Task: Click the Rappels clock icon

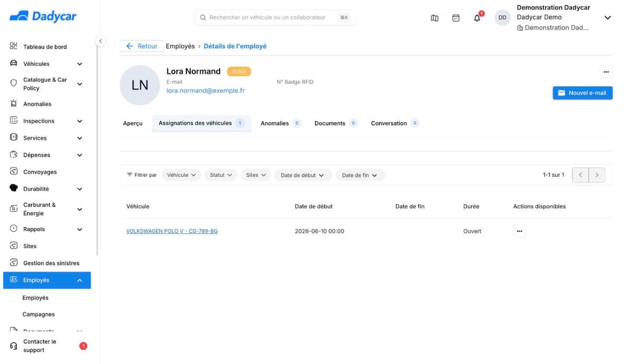Action: (x=14, y=229)
